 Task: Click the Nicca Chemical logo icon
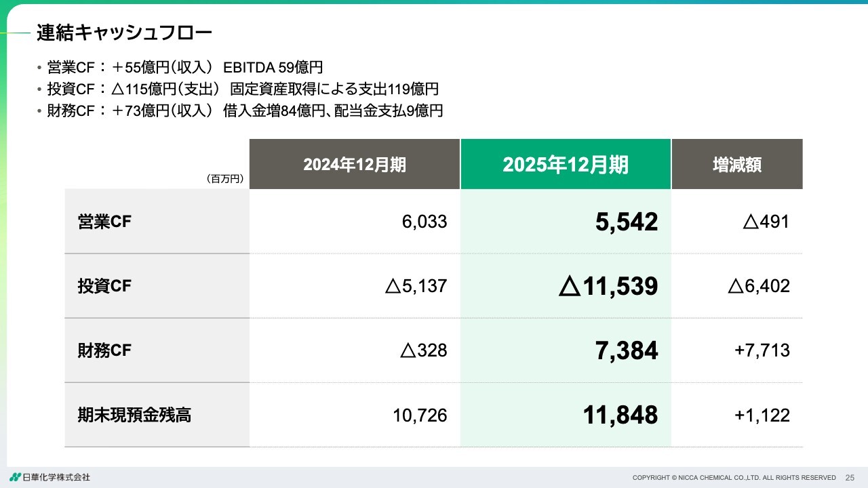(x=15, y=477)
